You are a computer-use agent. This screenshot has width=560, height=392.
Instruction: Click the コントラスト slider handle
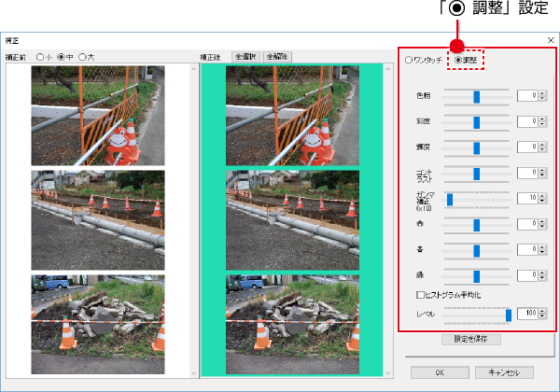coord(476,174)
